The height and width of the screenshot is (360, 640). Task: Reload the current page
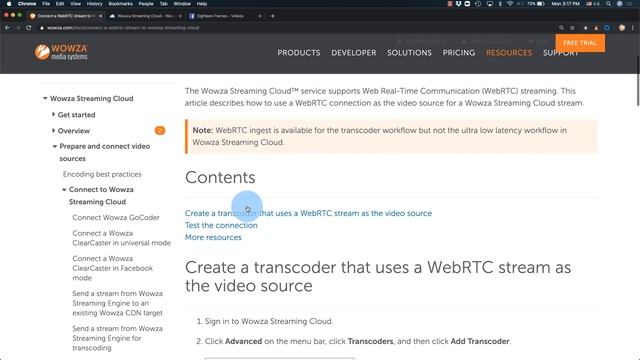tap(29, 28)
